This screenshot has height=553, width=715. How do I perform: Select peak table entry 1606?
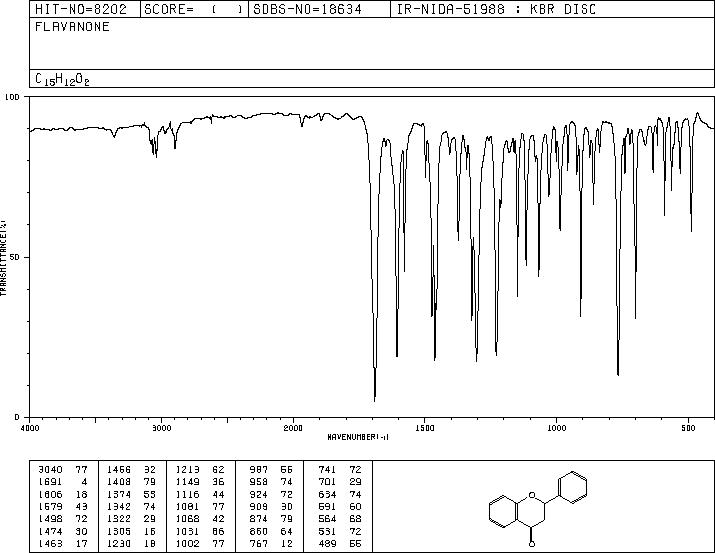click(62, 495)
